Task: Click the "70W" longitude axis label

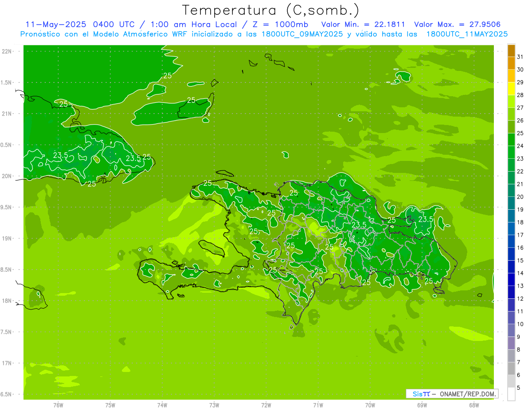Action: 370,405
